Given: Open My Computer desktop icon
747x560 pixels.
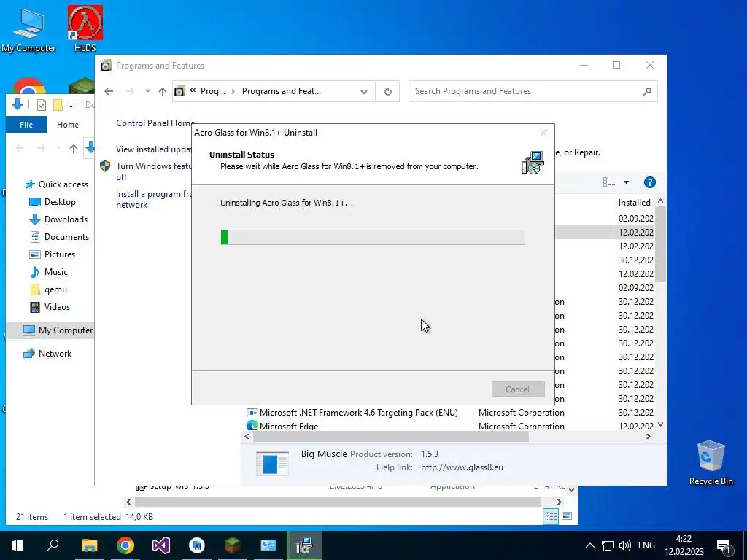Looking at the screenshot, I should [x=28, y=29].
